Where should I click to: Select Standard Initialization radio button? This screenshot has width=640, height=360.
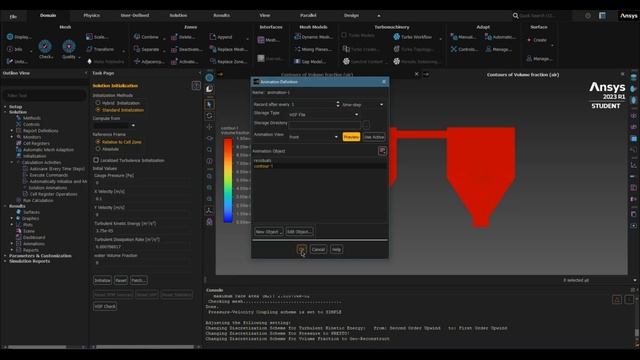[98, 110]
